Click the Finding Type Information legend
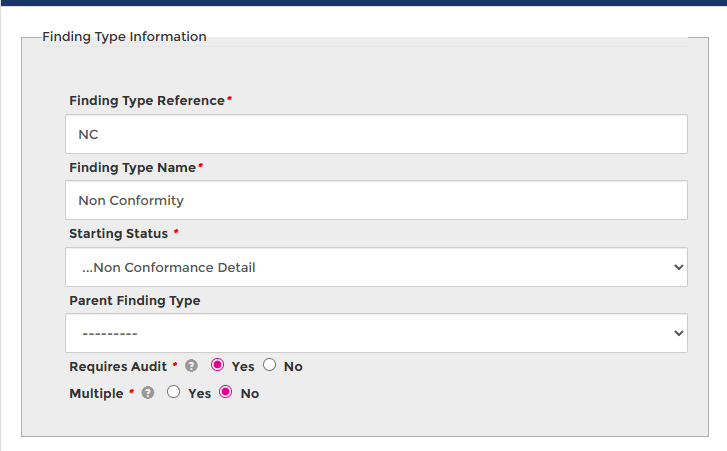Screen dimensions: 727x451 124,37
